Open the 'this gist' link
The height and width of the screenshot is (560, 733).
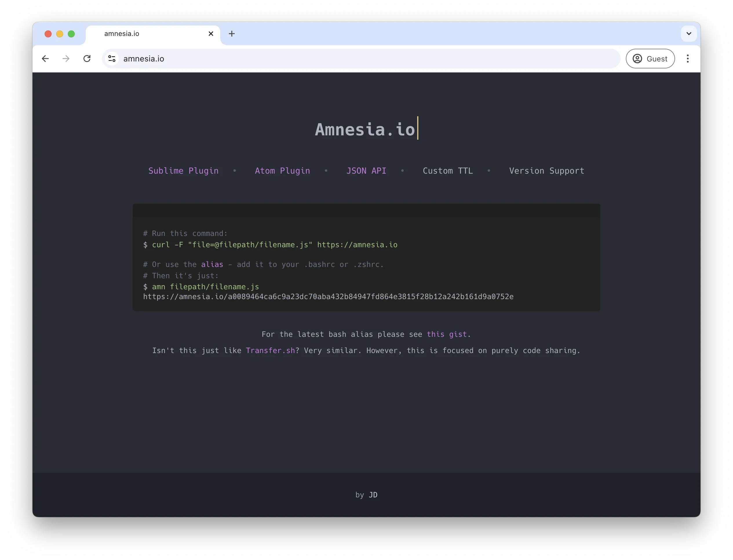[x=447, y=334]
